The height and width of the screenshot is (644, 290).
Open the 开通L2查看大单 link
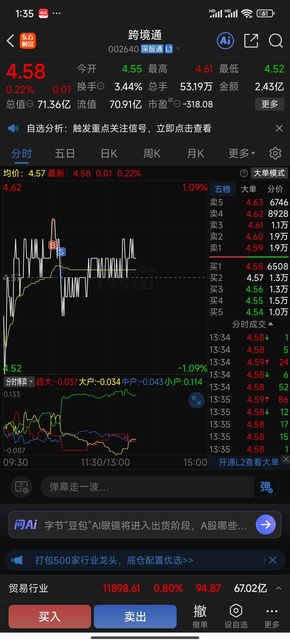point(248,462)
